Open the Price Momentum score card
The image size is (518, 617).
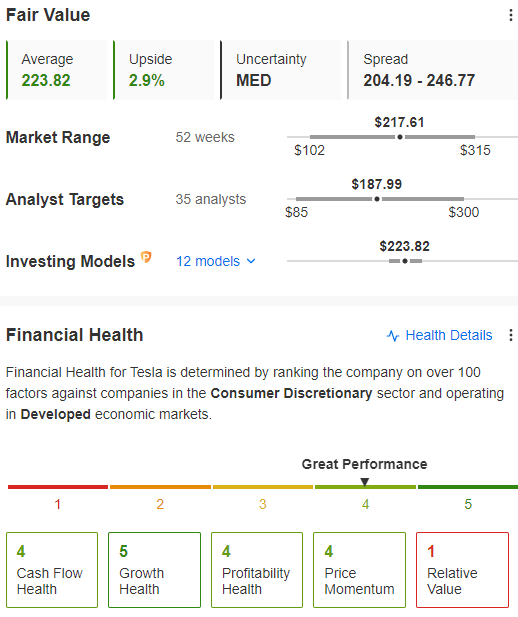[x=359, y=570]
